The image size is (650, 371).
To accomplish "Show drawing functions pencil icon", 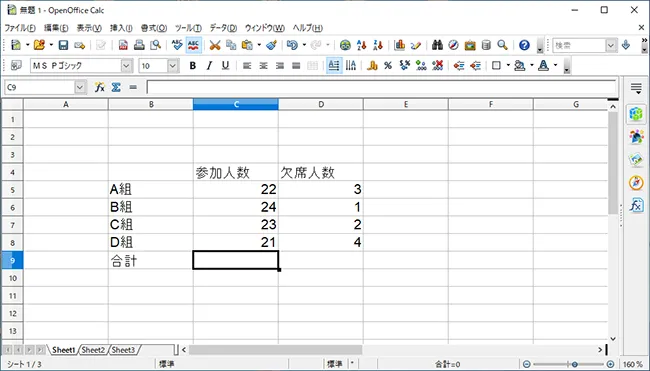I will click(415, 45).
